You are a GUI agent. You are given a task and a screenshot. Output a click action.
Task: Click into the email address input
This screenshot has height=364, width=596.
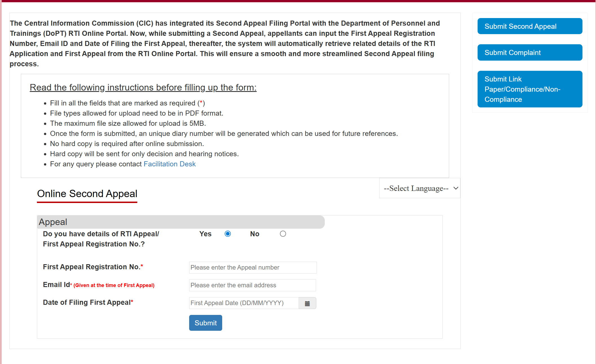tap(252, 285)
